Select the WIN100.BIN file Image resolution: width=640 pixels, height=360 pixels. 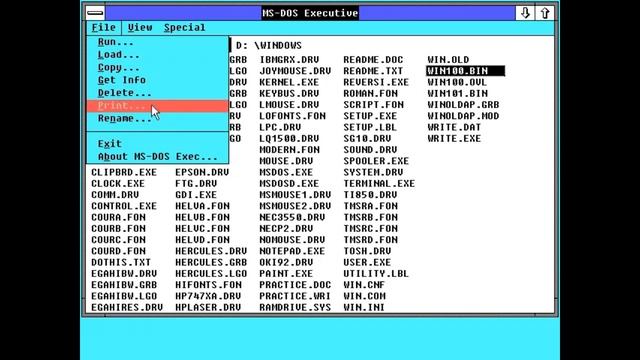(x=465, y=71)
